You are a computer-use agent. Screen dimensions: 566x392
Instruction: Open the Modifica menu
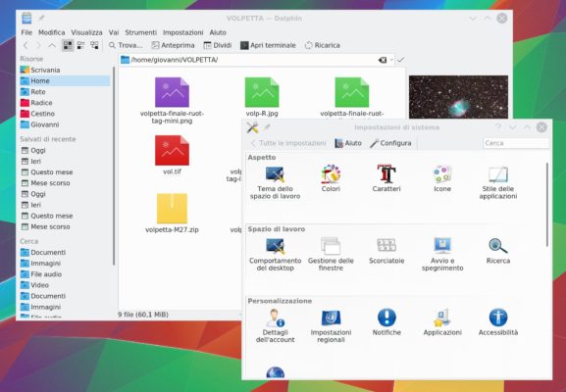click(x=52, y=32)
